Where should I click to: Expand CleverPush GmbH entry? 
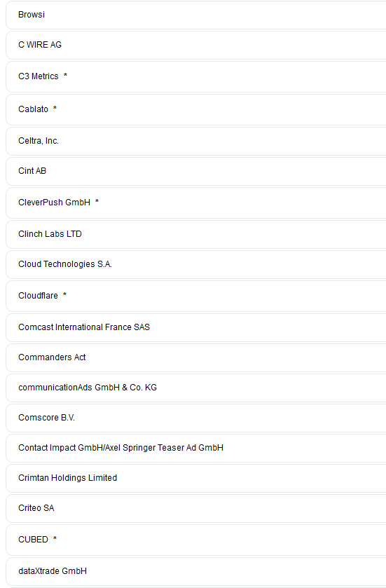tap(196, 203)
